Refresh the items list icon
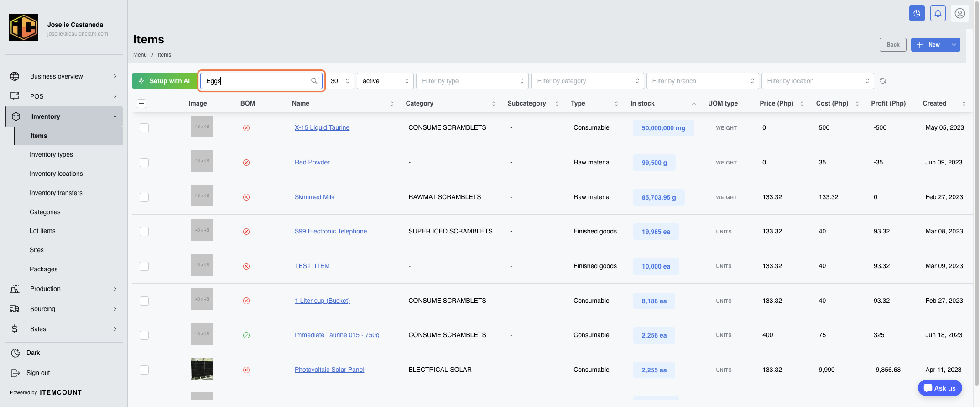Screen dimensions: 980x407 pos(883,81)
